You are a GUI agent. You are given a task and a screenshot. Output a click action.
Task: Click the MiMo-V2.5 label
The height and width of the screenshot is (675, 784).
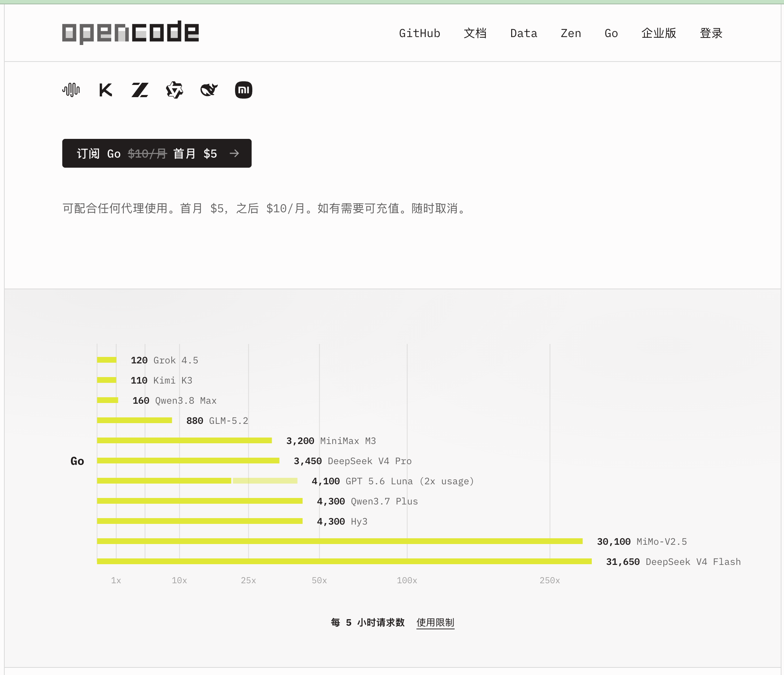662,542
